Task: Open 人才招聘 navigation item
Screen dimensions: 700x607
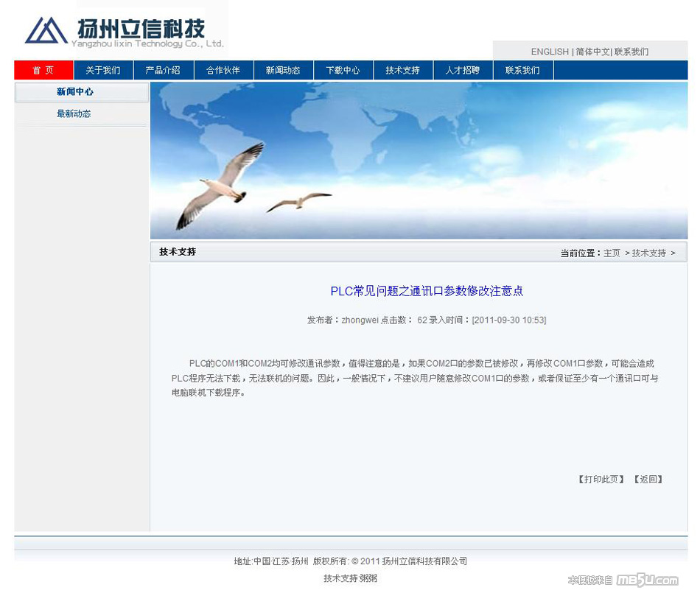Action: [x=463, y=71]
